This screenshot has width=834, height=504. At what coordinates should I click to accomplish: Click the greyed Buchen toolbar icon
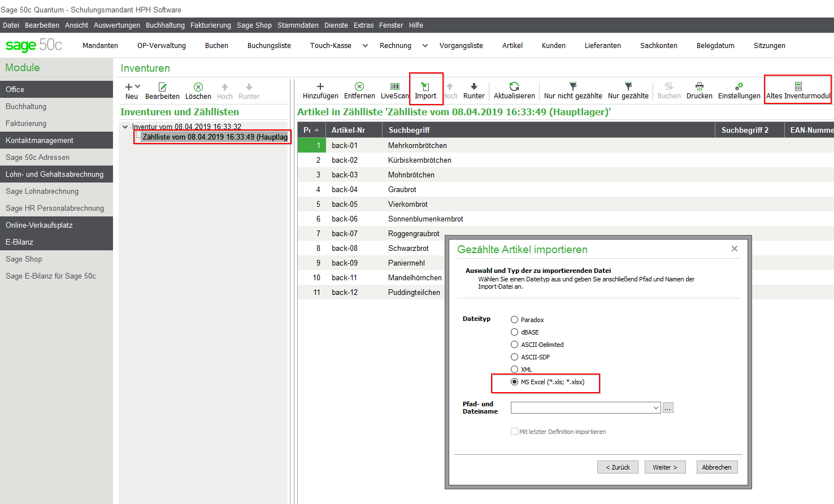(669, 86)
